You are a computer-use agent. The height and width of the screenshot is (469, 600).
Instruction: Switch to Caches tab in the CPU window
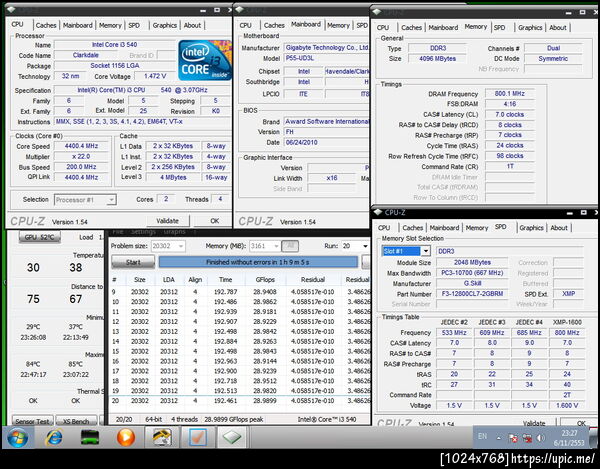click(x=46, y=25)
